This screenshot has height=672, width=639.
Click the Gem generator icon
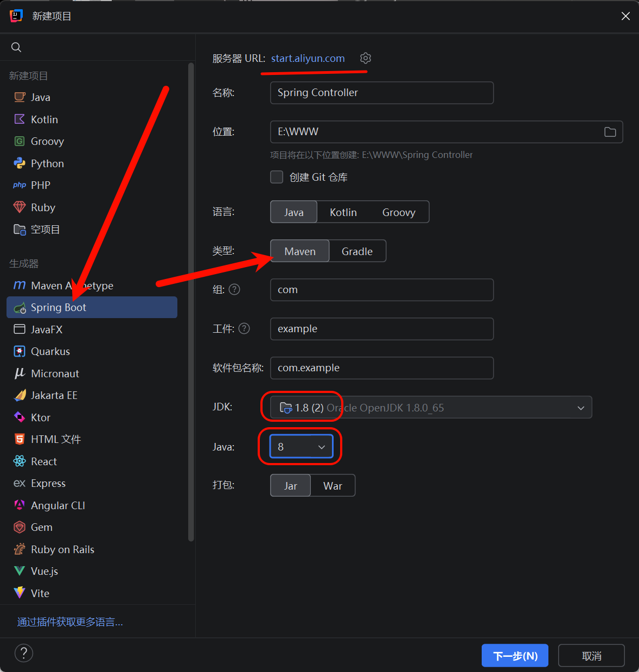pyautogui.click(x=20, y=527)
